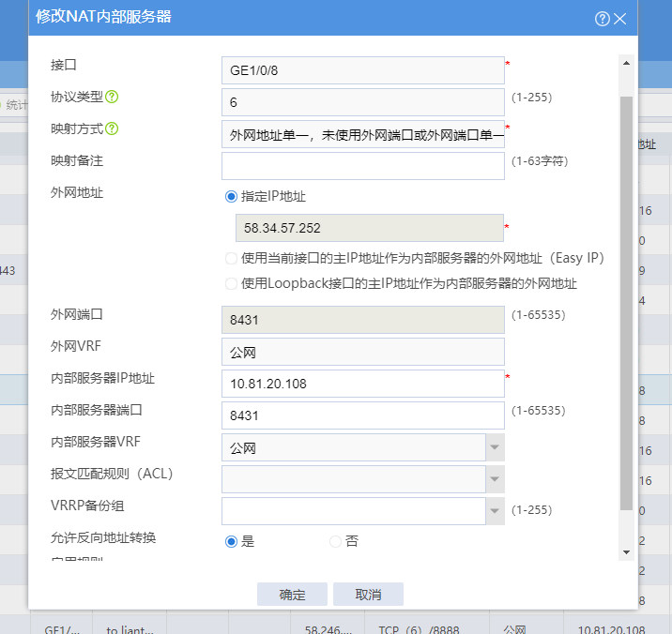672x634 pixels.
Task: Click the 确定 button
Action: click(292, 595)
